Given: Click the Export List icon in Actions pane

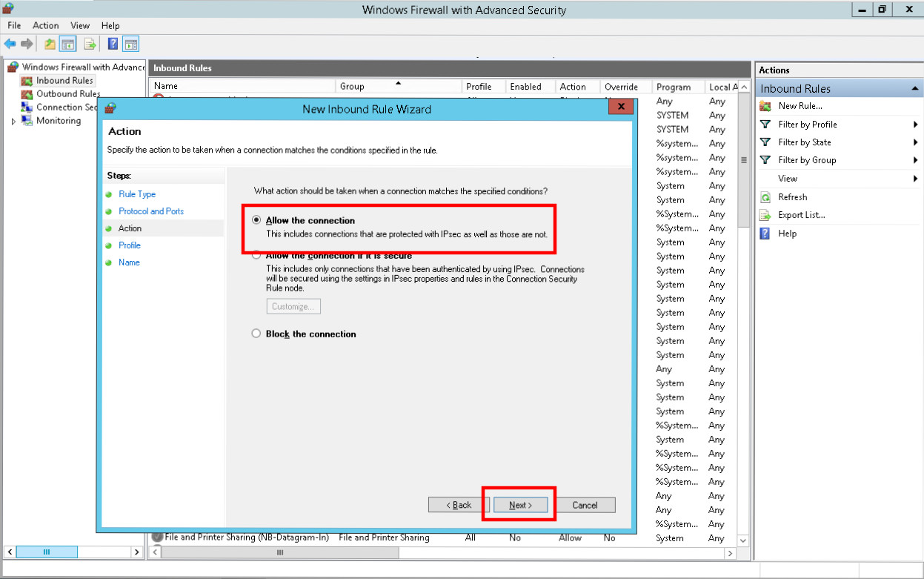Looking at the screenshot, I should 765,215.
